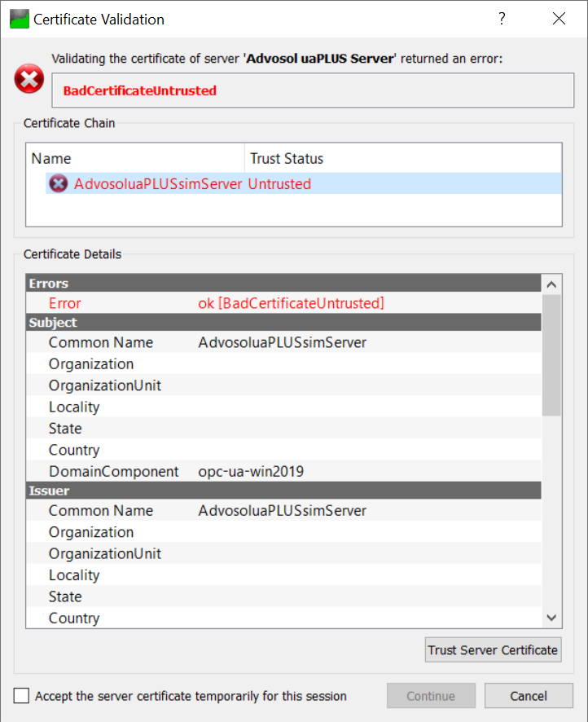Close the Certificate Validation dialog
This screenshot has width=588, height=722.
[x=559, y=19]
